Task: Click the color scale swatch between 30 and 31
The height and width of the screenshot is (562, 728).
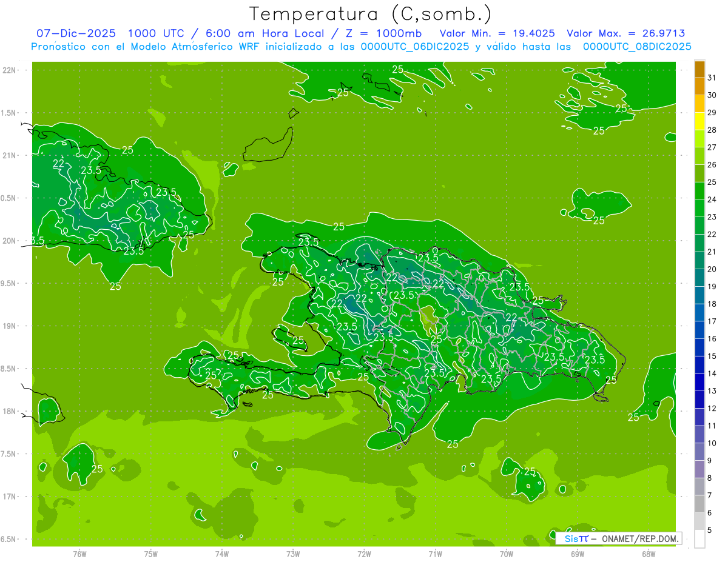Action: click(x=699, y=87)
